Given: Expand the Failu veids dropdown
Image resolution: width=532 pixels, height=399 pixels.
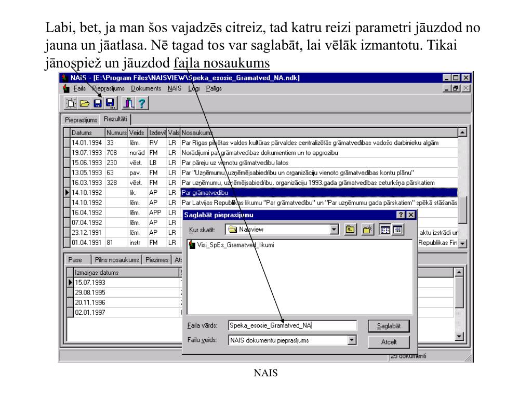Looking at the screenshot, I should [x=352, y=340].
